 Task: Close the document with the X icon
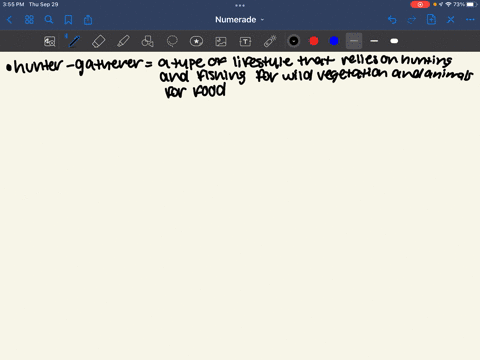pos(451,20)
